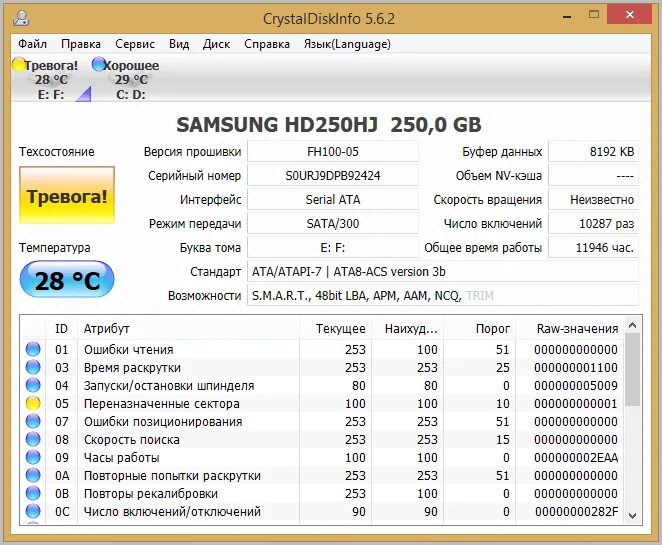Click the Текущее column header
Screen dimensions: 662x545
point(336,328)
